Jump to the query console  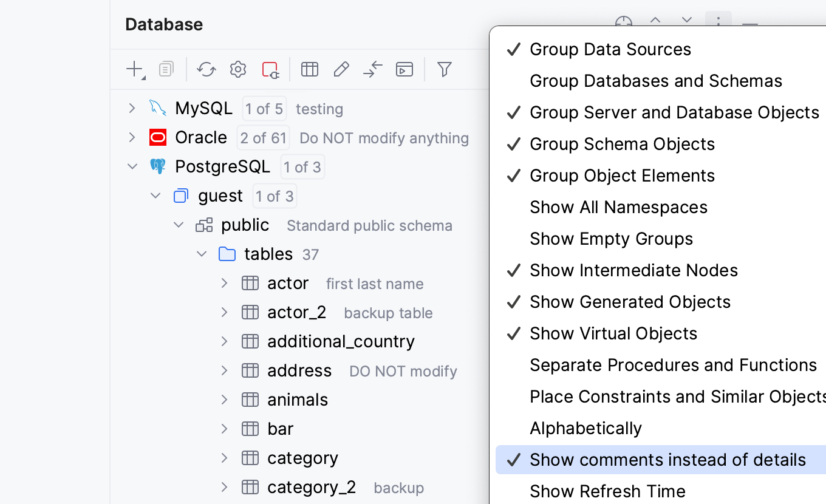pyautogui.click(x=372, y=69)
